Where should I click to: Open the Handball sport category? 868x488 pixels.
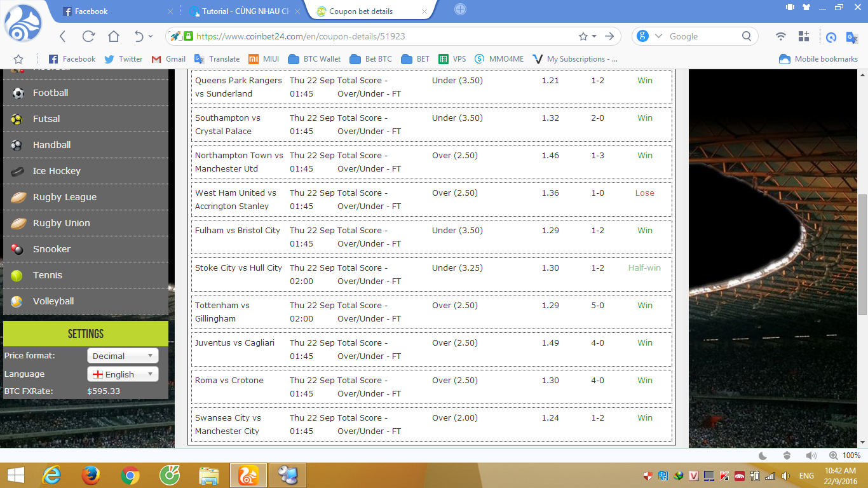point(86,145)
